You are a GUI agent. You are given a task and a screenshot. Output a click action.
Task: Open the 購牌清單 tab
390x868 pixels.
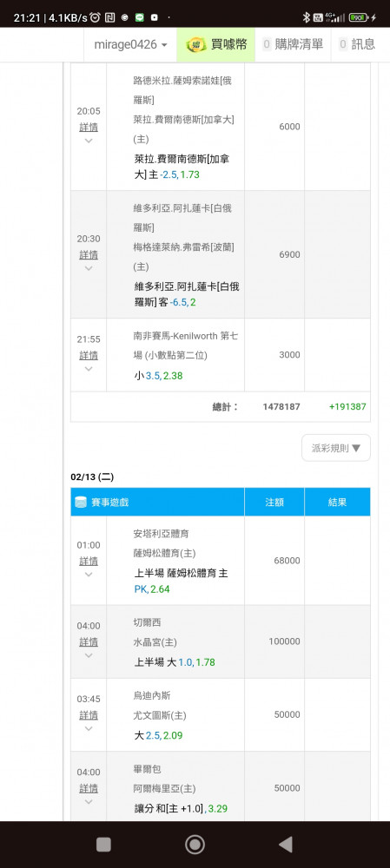tap(293, 45)
